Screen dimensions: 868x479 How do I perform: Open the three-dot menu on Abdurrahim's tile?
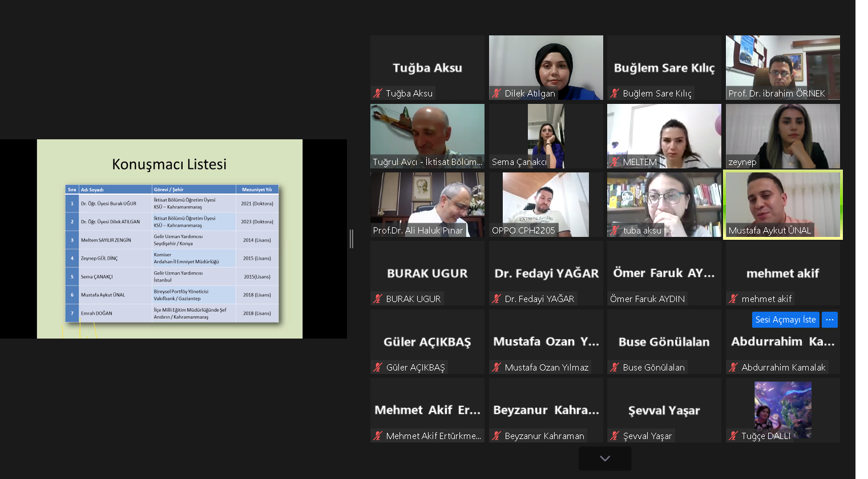tap(830, 320)
